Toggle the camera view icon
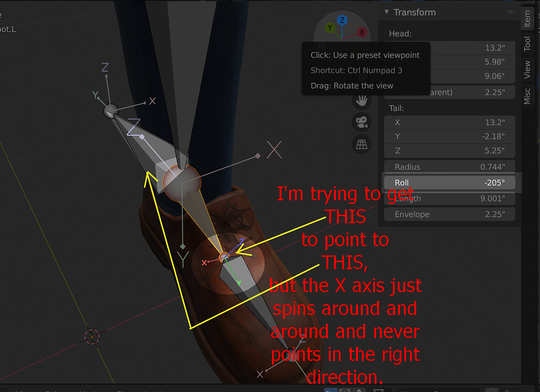The width and height of the screenshot is (540, 392). (x=362, y=122)
